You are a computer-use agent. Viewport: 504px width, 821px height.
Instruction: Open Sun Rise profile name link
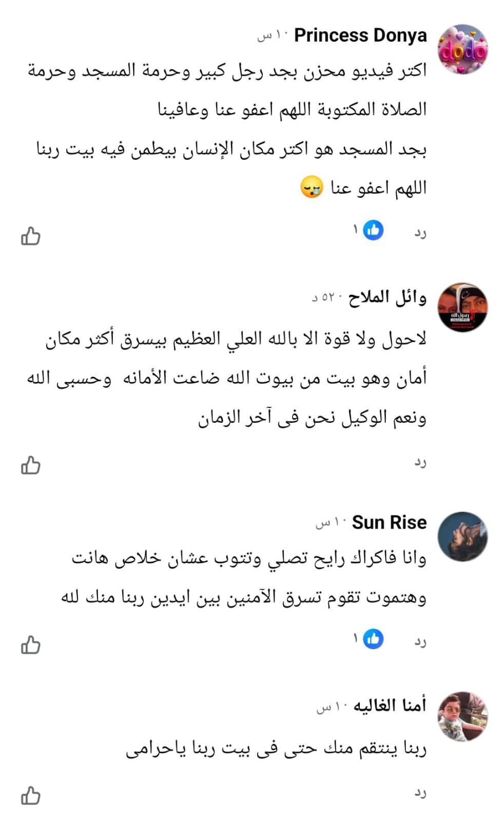tap(389, 522)
